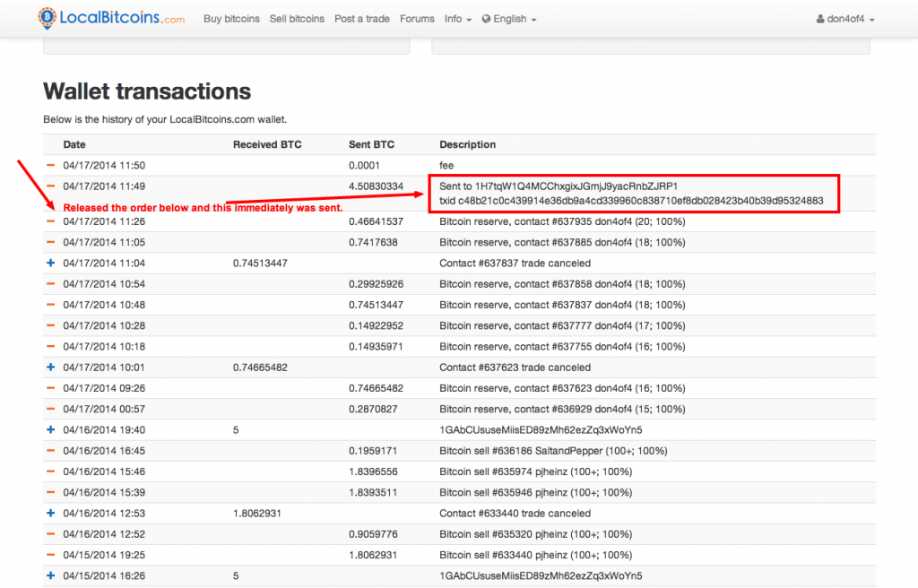The width and height of the screenshot is (918, 588).
Task: Select Post a trade in navbar
Action: click(361, 19)
